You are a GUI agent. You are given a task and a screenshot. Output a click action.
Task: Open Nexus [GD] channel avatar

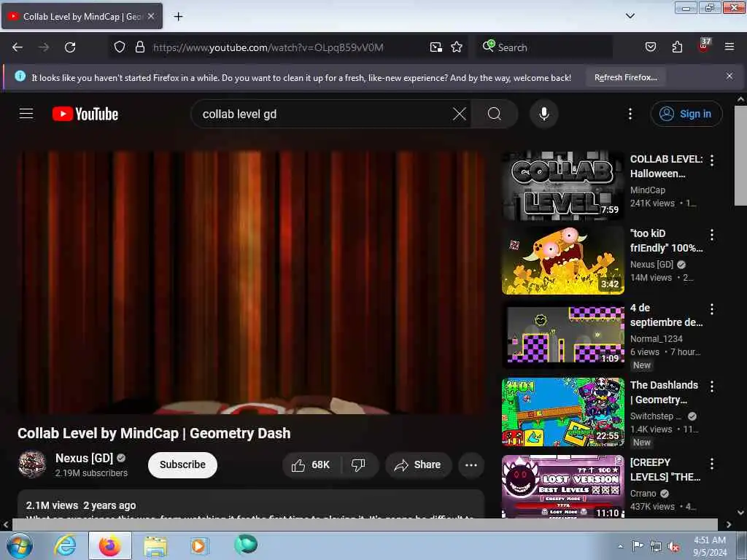pyautogui.click(x=32, y=464)
